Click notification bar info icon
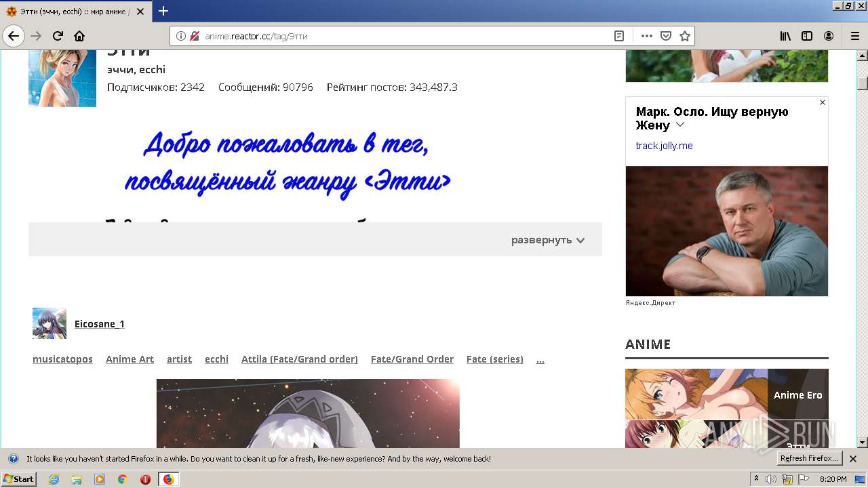The height and width of the screenshot is (488, 868). tap(14, 459)
